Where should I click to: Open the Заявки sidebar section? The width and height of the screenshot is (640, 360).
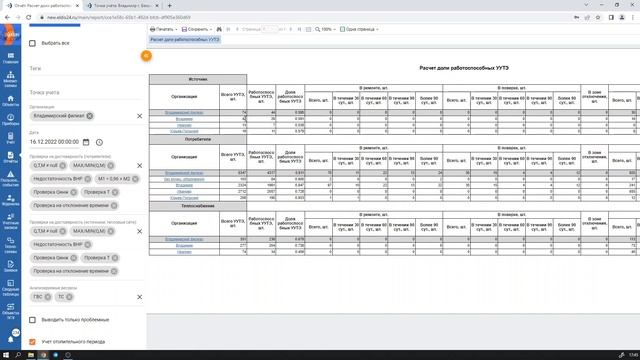(10, 266)
